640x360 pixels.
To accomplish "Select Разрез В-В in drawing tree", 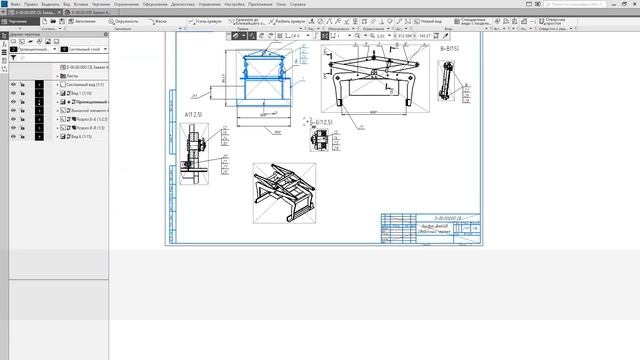I will click(91, 128).
